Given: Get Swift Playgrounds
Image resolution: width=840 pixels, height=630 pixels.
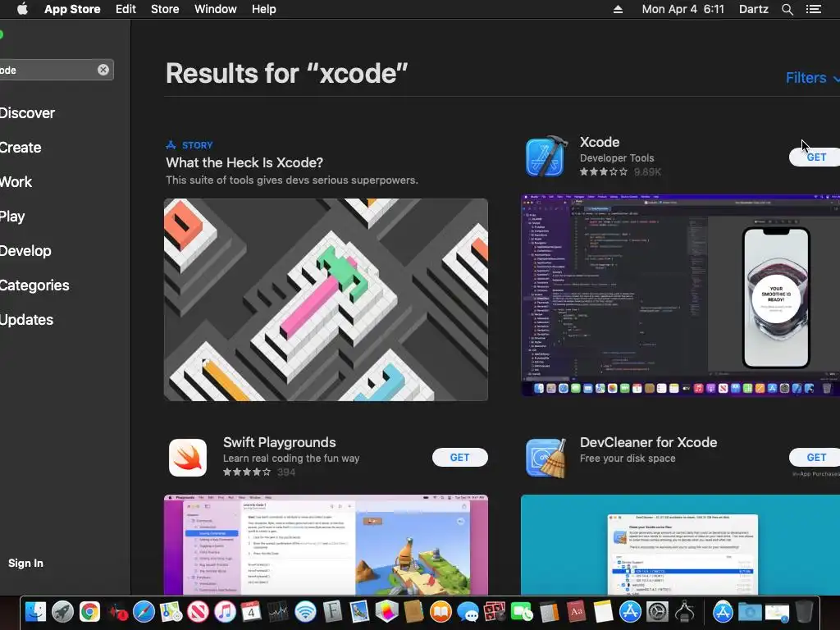Looking at the screenshot, I should click(x=459, y=458).
